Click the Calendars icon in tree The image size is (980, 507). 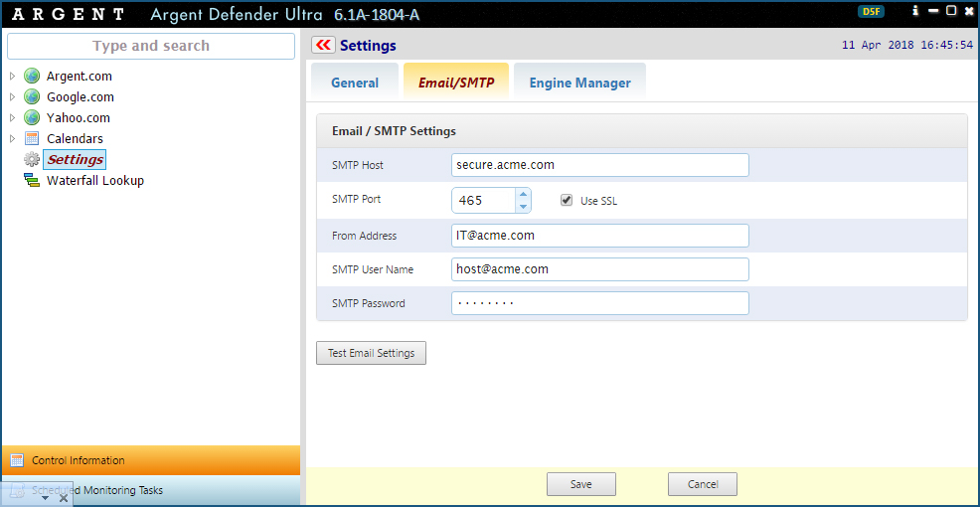click(32, 139)
